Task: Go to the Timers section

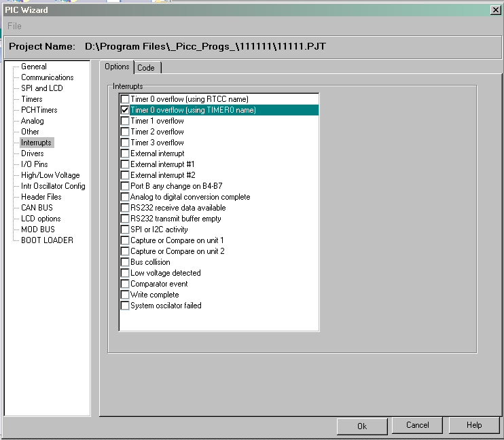Action: [31, 99]
